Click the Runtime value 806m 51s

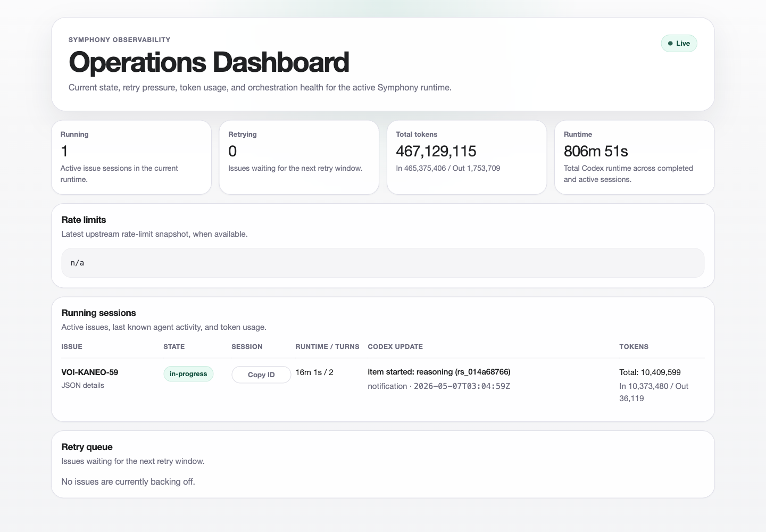coord(596,151)
